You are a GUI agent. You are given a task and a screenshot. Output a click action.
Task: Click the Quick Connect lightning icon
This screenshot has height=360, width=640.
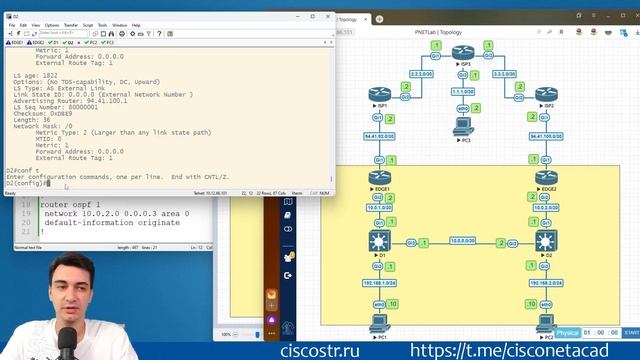pos(18,34)
